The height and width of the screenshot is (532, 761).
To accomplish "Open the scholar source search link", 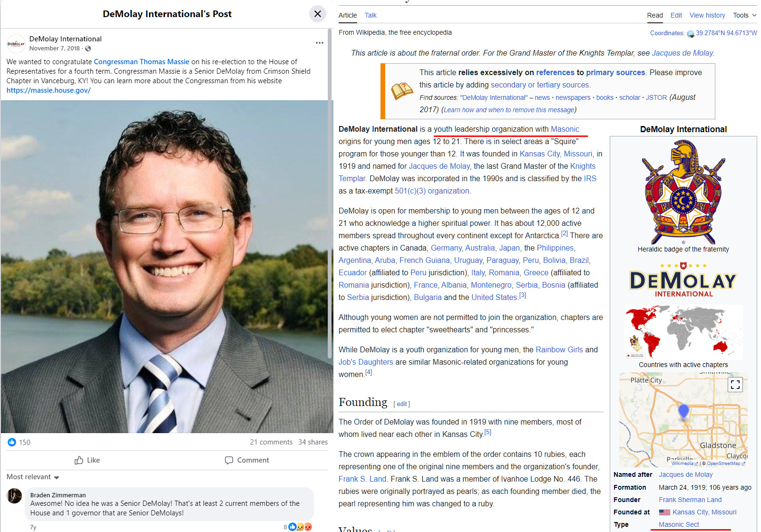I will [630, 97].
